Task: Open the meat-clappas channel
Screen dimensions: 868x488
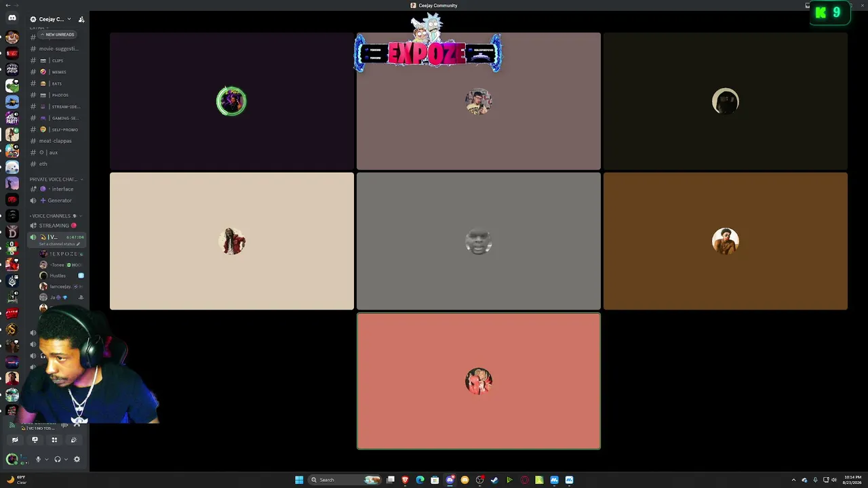Action: (x=57, y=141)
